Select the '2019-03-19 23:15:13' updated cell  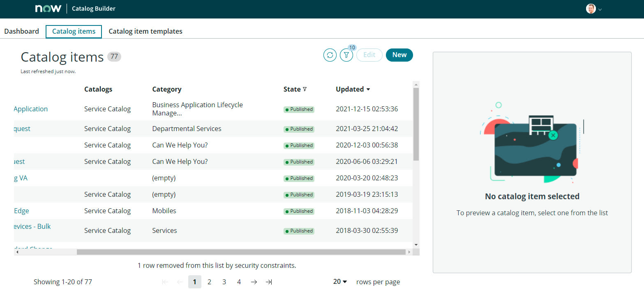[367, 194]
